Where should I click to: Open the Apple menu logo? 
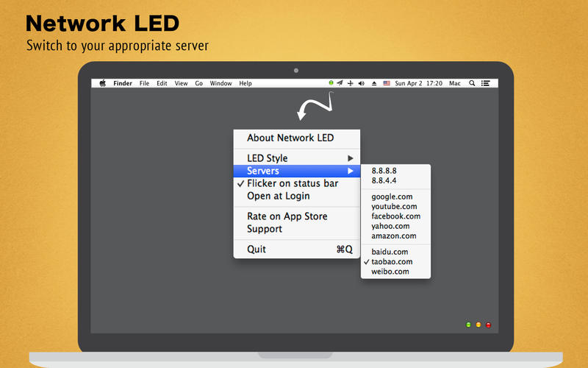(103, 83)
